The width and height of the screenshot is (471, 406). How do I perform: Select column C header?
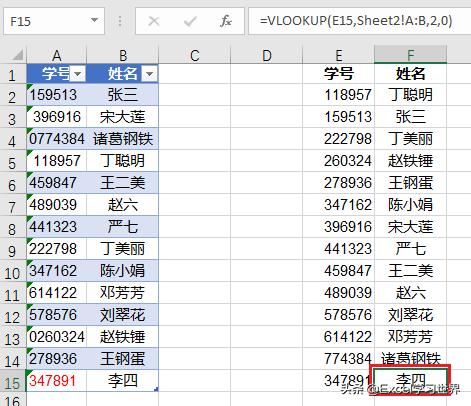tap(195, 55)
